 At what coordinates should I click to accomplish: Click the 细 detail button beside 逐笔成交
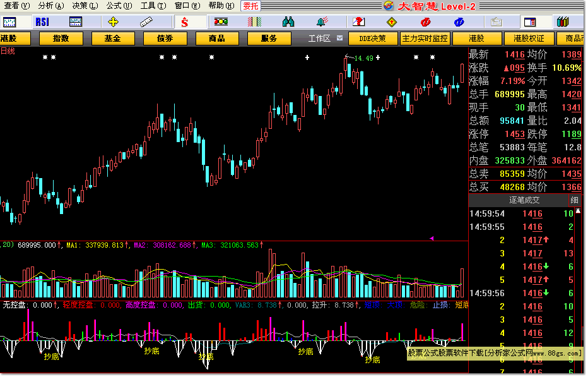coord(574,200)
